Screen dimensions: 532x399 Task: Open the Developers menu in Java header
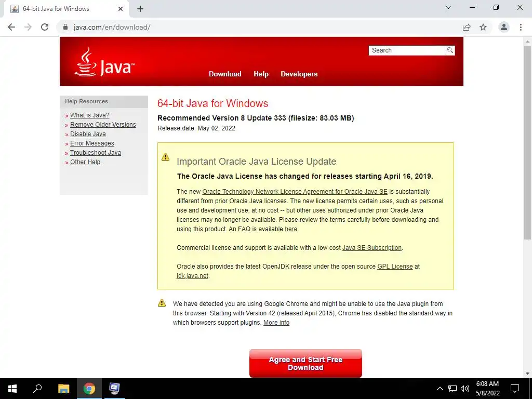pyautogui.click(x=299, y=74)
